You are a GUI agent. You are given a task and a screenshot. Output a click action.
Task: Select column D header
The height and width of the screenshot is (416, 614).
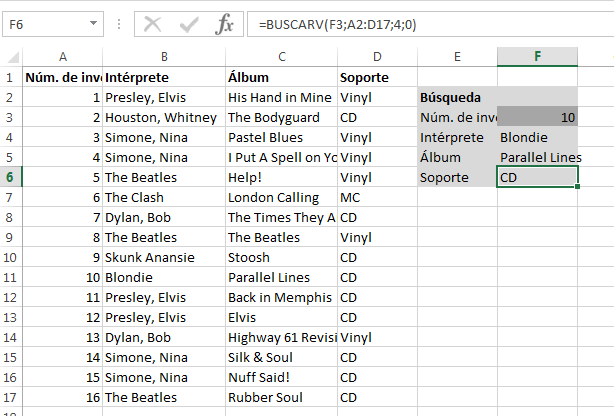click(x=377, y=57)
